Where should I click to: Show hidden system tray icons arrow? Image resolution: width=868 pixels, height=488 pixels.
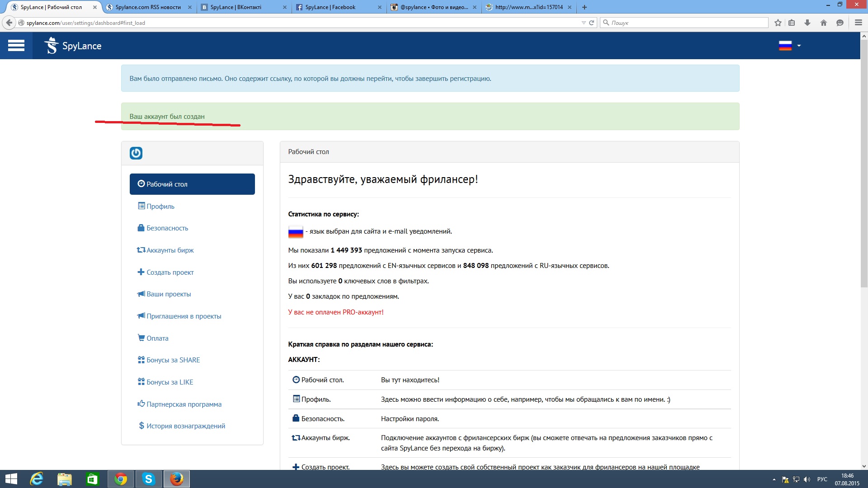(x=774, y=479)
